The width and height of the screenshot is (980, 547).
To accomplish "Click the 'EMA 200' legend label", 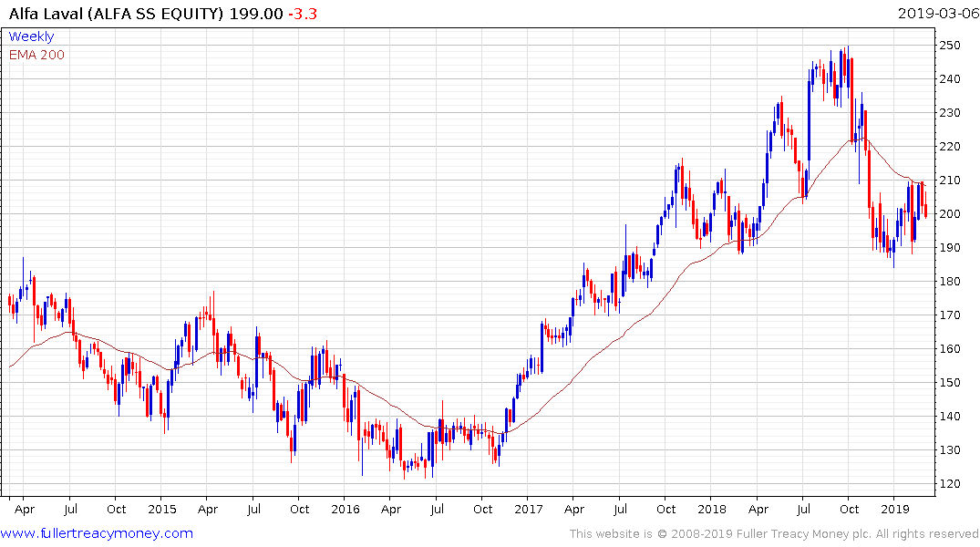I will point(36,55).
